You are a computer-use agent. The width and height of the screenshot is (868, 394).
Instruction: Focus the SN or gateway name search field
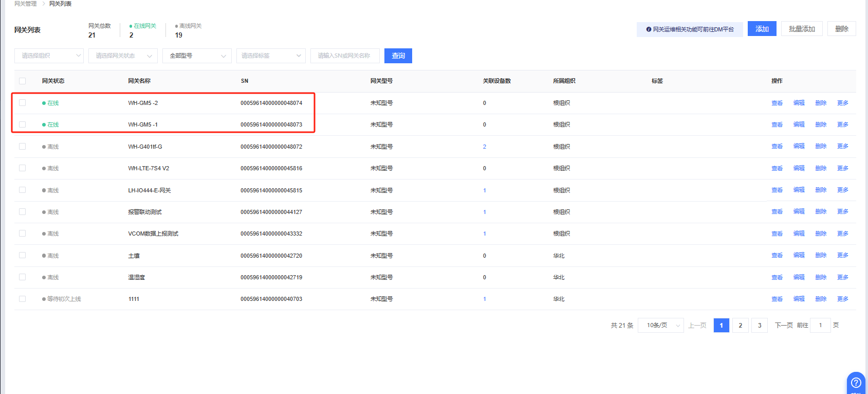point(345,56)
